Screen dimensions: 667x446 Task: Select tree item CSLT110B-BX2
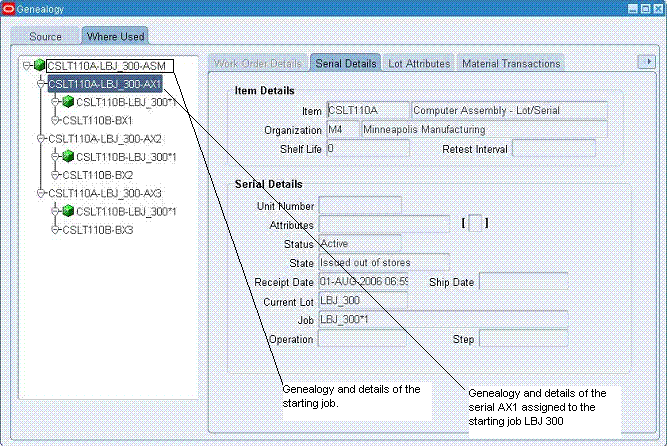pos(97,175)
